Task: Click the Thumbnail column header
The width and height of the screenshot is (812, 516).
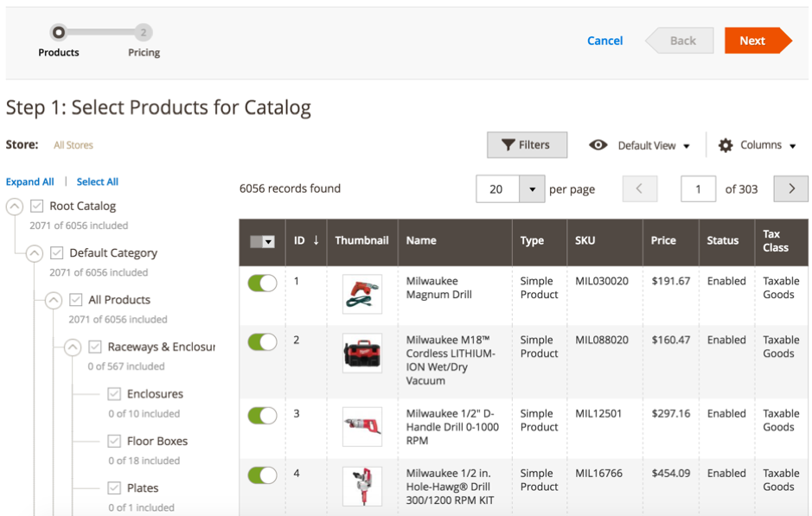Action: (361, 240)
